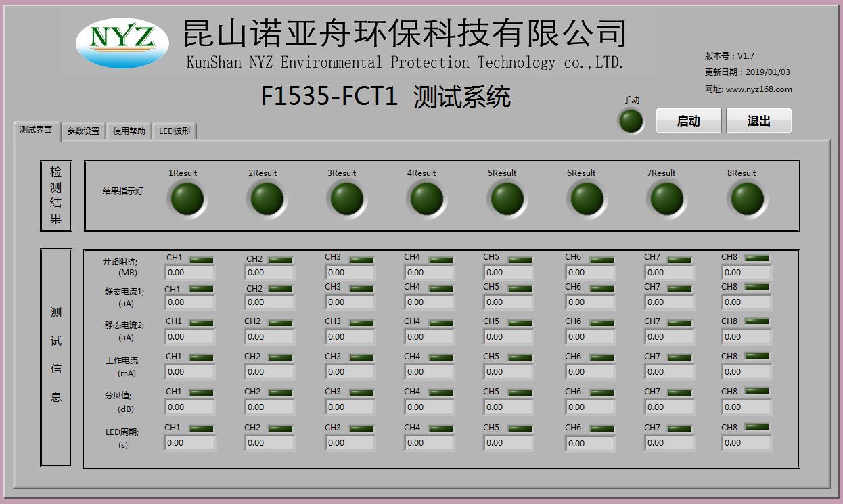The height and width of the screenshot is (504, 843).
Task: Select the CH1 分贝值 value field
Action: (189, 407)
